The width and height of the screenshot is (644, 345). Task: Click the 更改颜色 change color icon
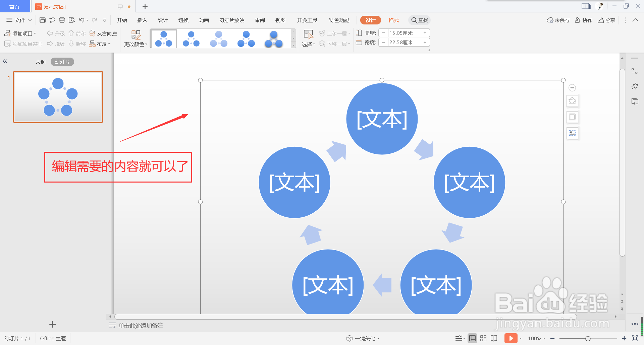click(x=136, y=34)
